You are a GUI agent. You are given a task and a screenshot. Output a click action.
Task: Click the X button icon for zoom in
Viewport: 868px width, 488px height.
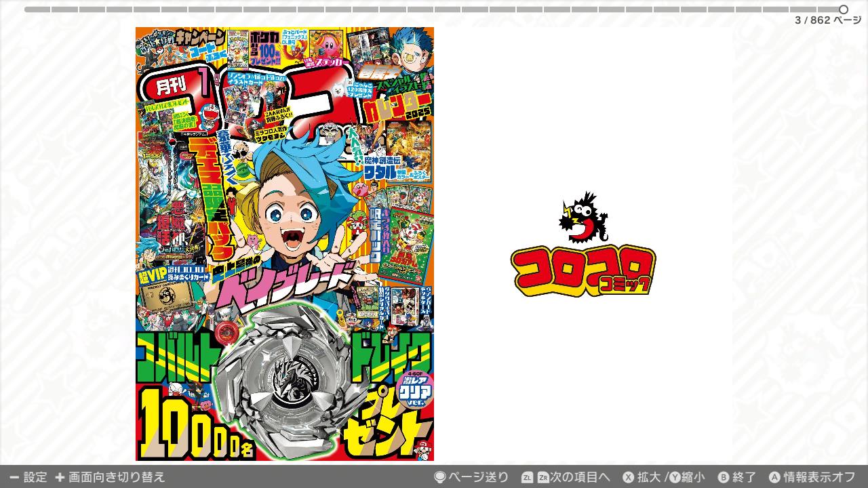pos(629,477)
